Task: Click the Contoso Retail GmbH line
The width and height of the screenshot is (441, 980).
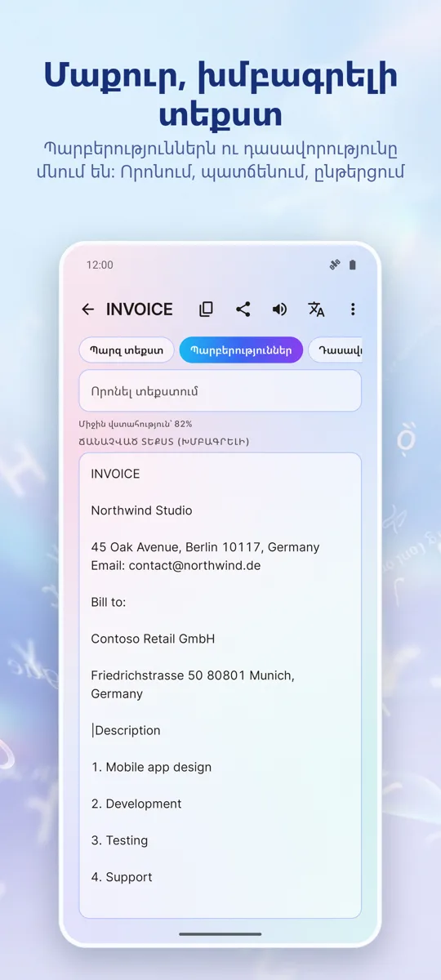Action: point(153,639)
